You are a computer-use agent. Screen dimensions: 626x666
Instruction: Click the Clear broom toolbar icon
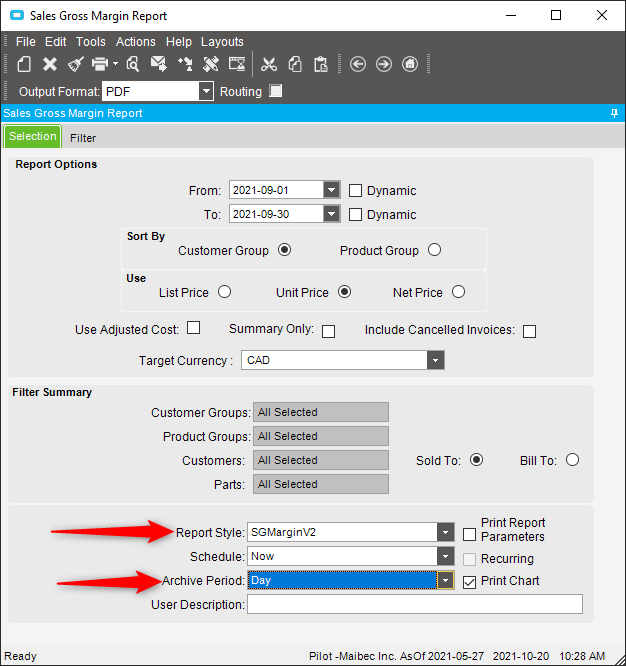76,64
